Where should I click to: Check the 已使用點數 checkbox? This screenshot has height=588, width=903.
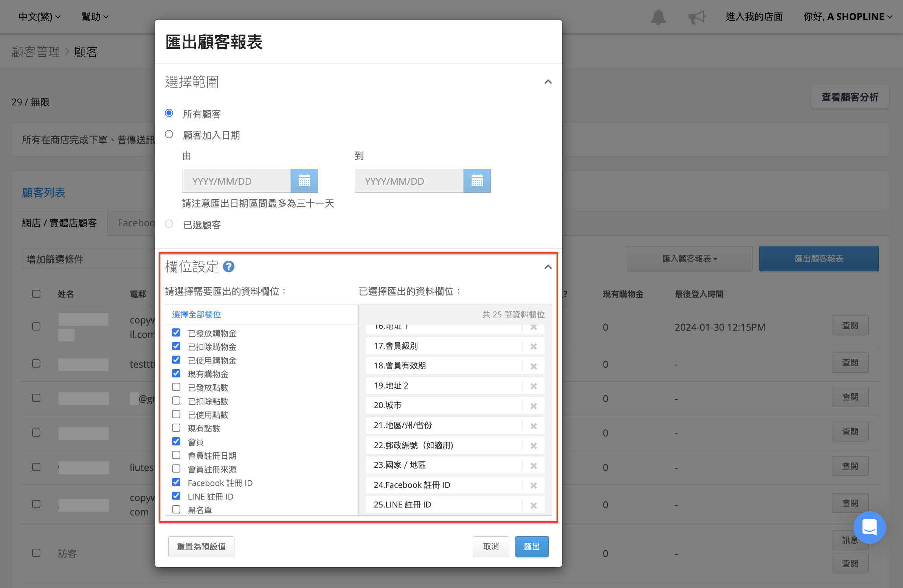(x=176, y=415)
